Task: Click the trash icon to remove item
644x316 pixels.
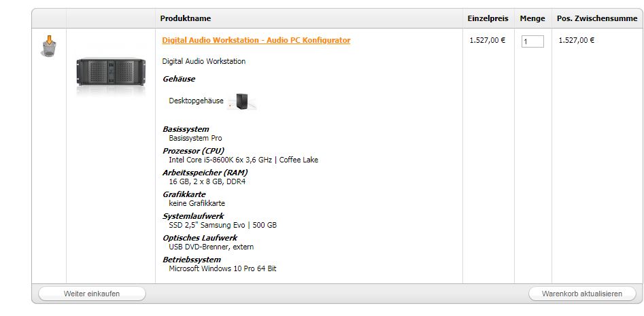Action: tap(49, 46)
